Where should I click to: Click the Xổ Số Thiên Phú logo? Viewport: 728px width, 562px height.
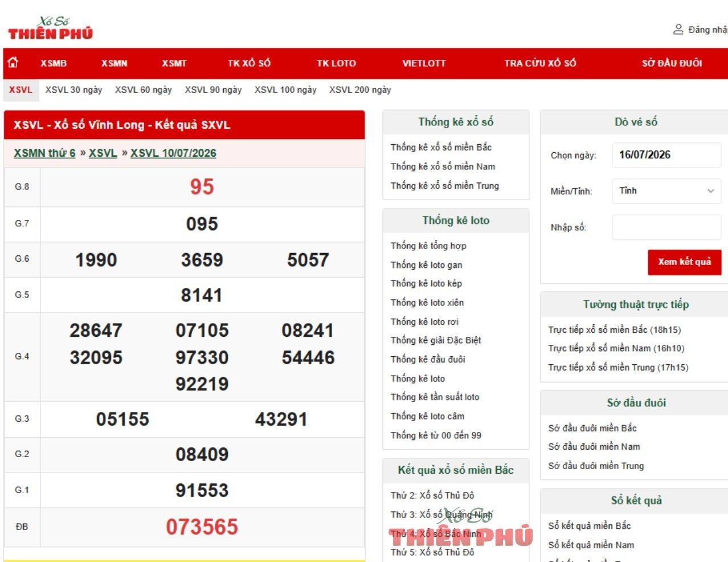pyautogui.click(x=50, y=28)
